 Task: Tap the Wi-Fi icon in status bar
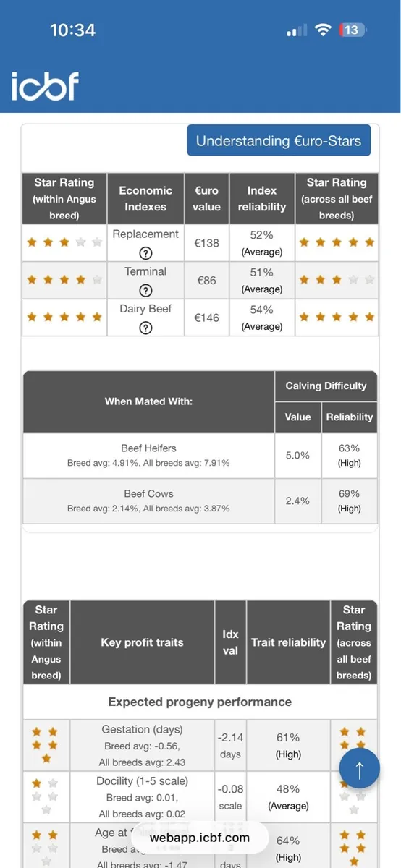[324, 30]
